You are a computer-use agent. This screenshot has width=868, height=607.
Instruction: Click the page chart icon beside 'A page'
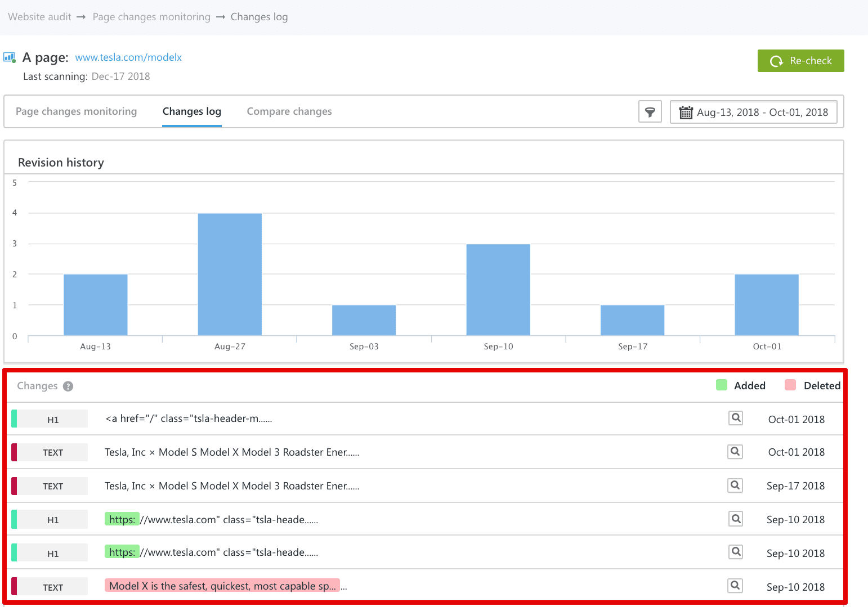pyautogui.click(x=10, y=57)
